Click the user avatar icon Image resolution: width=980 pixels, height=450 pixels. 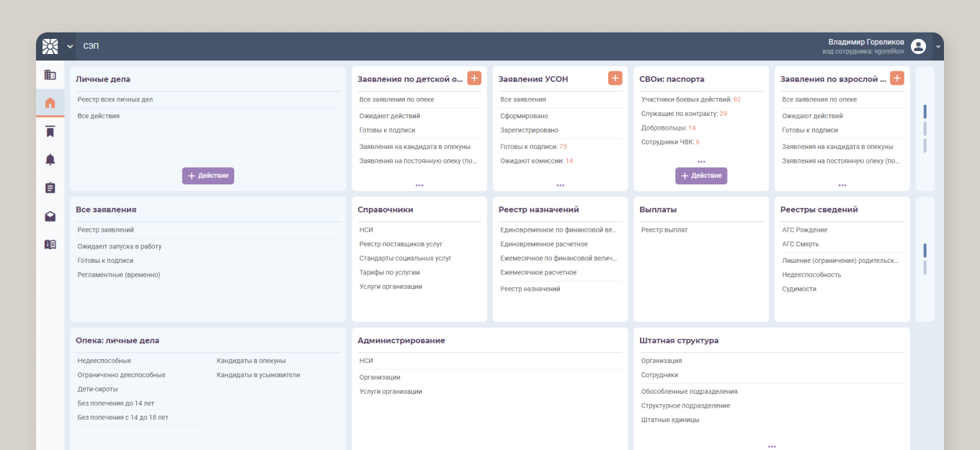[x=918, y=46]
